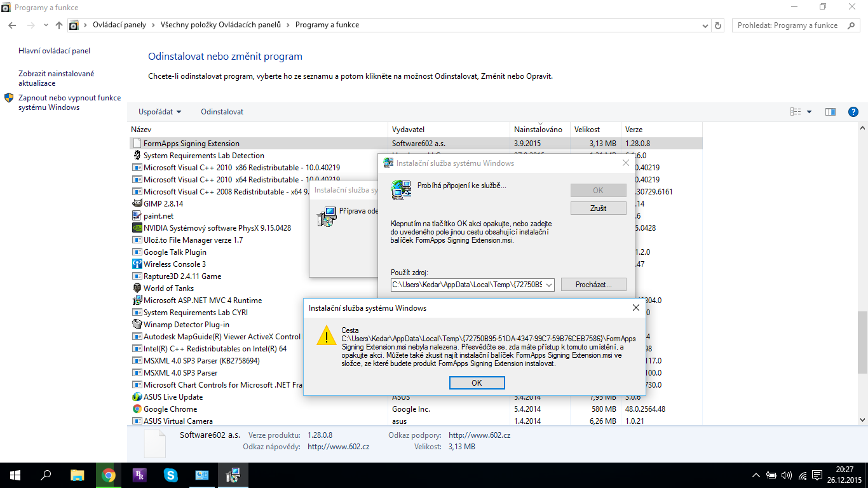Click the Microsoft ASP.NET MVC 4 Runtime icon
Screen dimensions: 868x488
137,301
